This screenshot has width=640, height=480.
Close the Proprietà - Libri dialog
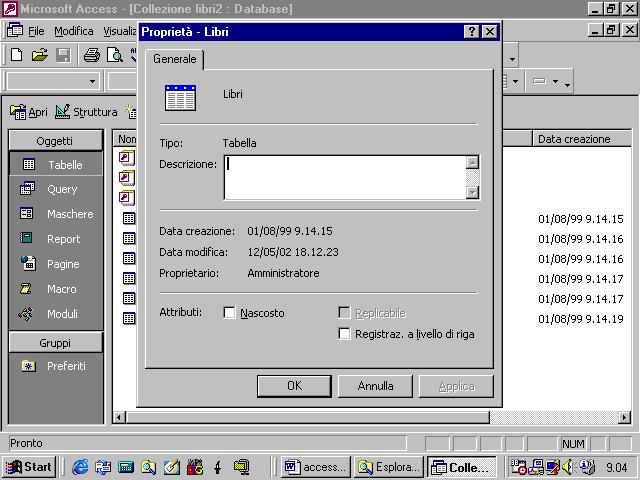(x=489, y=31)
